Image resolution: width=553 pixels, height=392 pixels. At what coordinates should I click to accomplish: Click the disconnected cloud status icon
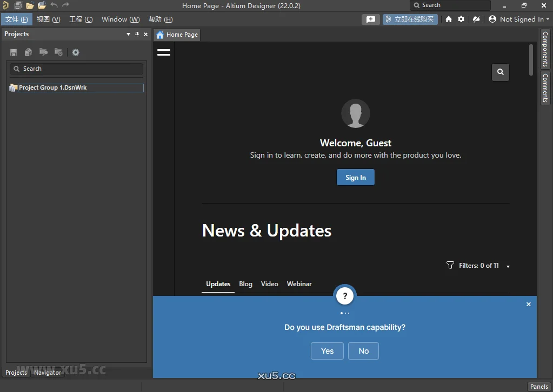(x=476, y=19)
